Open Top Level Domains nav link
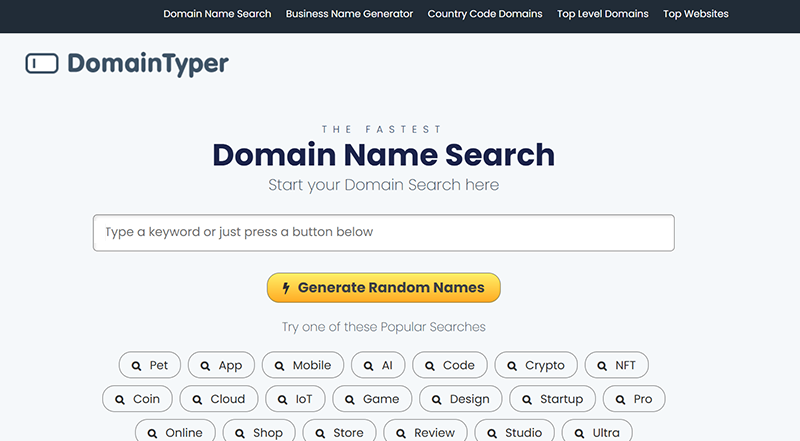This screenshot has height=441, width=800. [603, 14]
